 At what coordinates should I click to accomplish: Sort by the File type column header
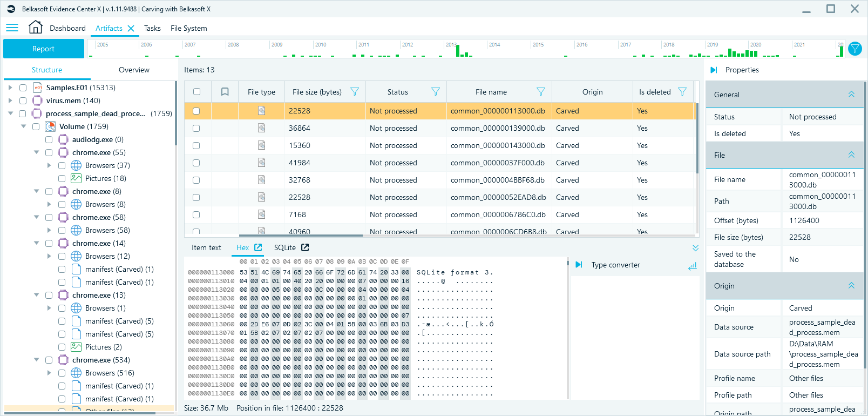(x=261, y=92)
